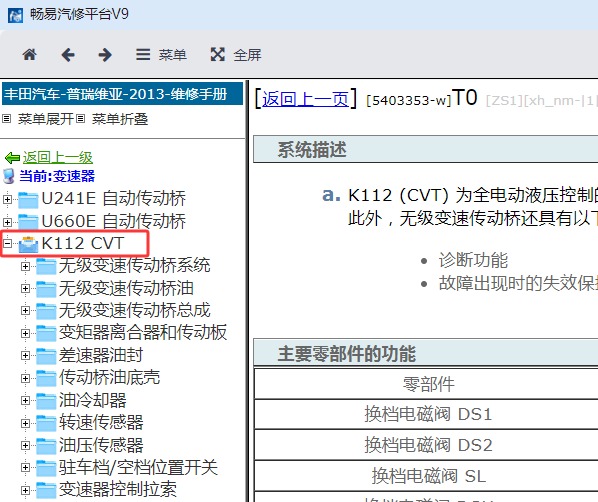
Task: Expand the U660E 自动传动桥 node
Action: pos(7,222)
